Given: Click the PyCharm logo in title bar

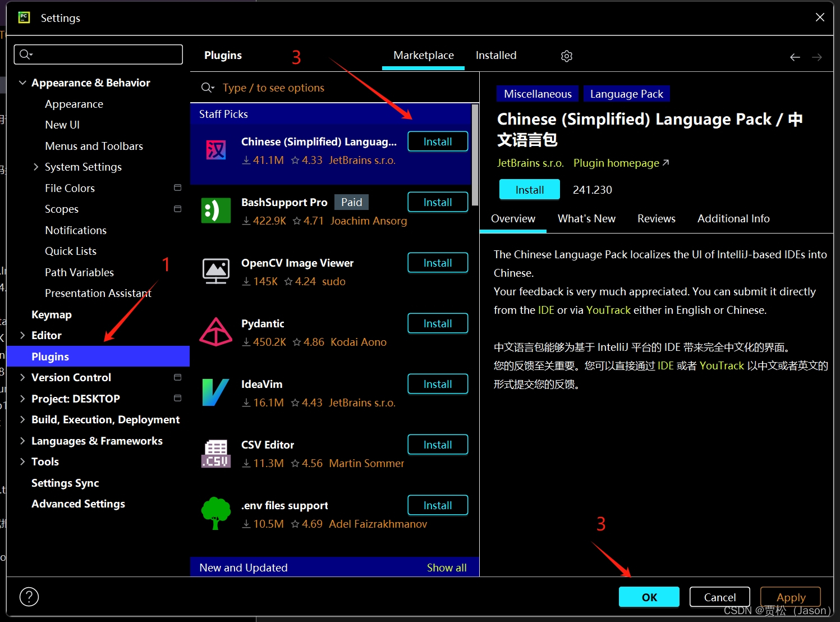Looking at the screenshot, I should pyautogui.click(x=24, y=17).
